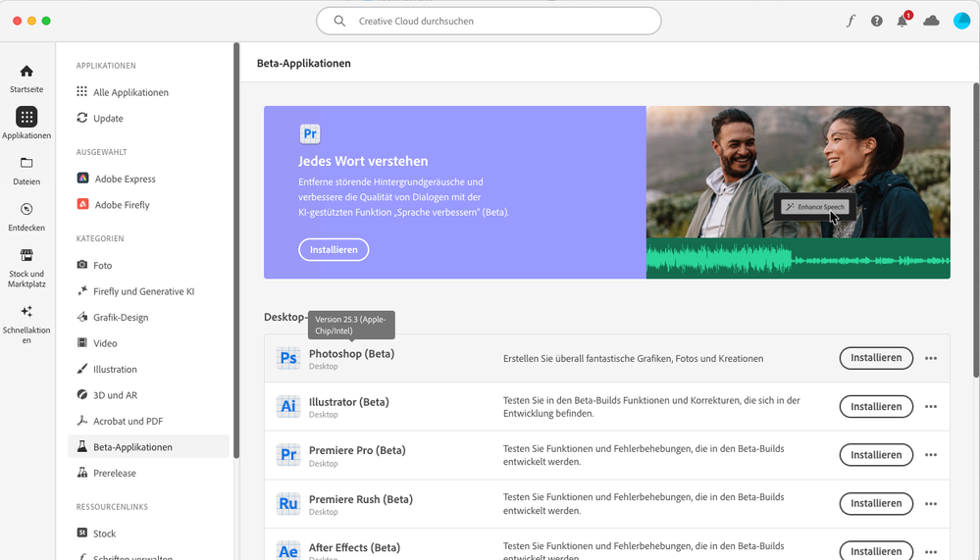
Task: Install Premiere Pro from the banner
Action: (x=334, y=250)
